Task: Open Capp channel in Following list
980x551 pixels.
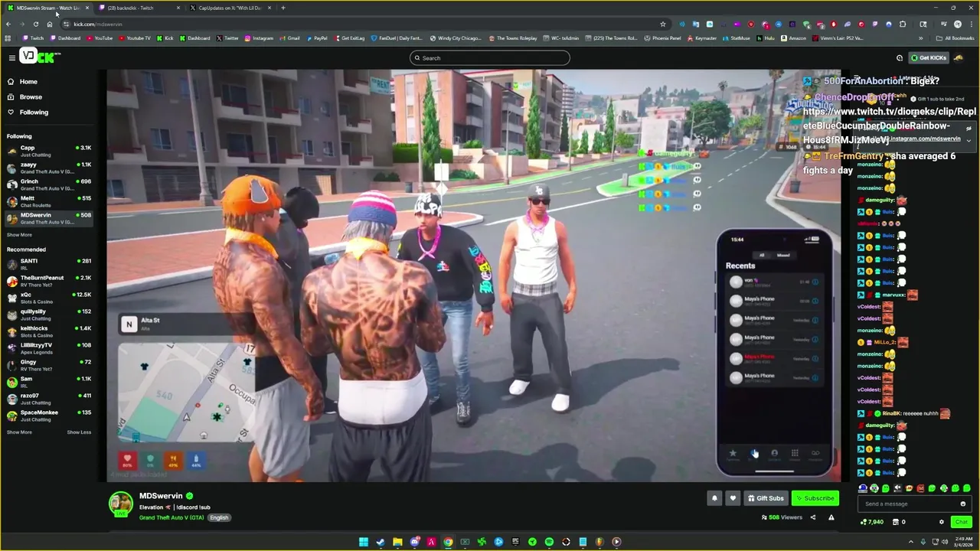Action: click(x=49, y=151)
